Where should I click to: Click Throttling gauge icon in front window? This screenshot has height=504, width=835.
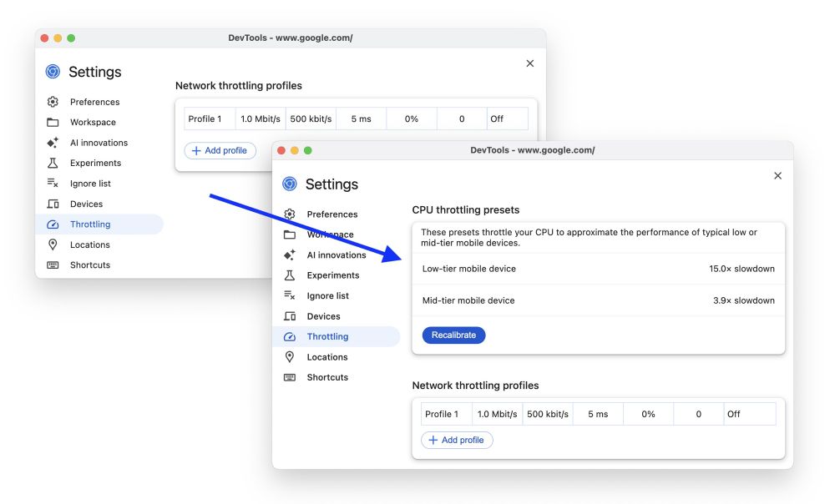(x=290, y=337)
